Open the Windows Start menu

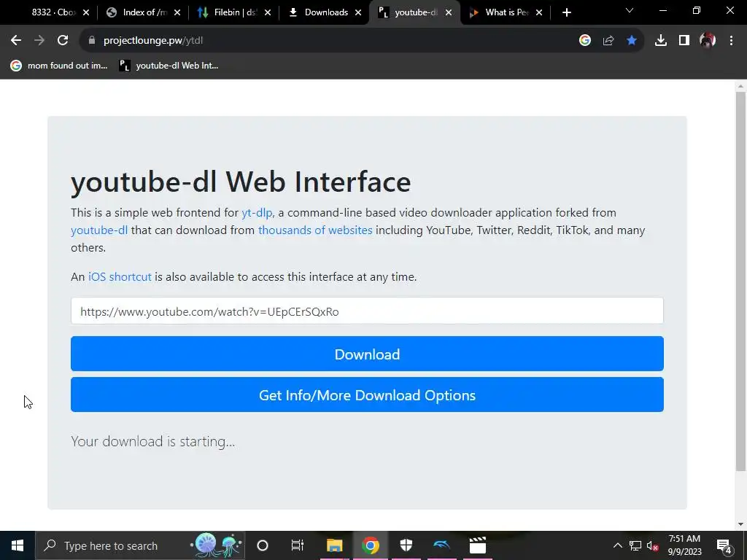point(18,545)
